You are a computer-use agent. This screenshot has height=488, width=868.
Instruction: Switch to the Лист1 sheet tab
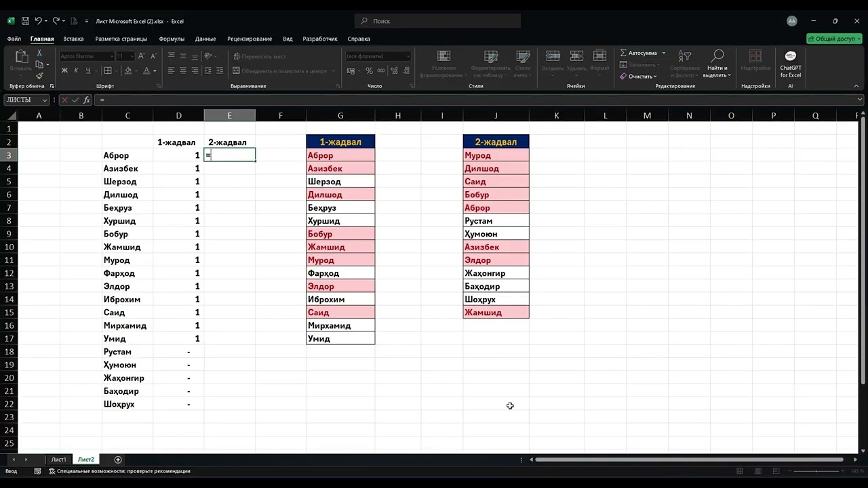59,460
